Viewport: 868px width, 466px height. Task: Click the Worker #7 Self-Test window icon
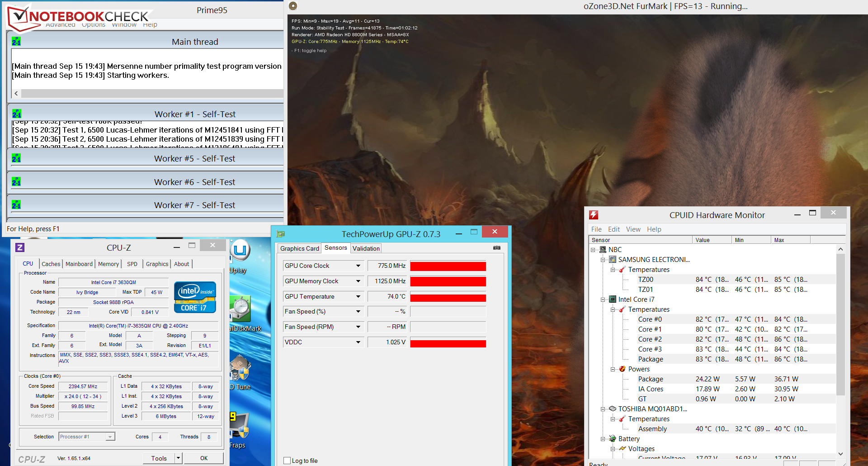[x=16, y=205]
